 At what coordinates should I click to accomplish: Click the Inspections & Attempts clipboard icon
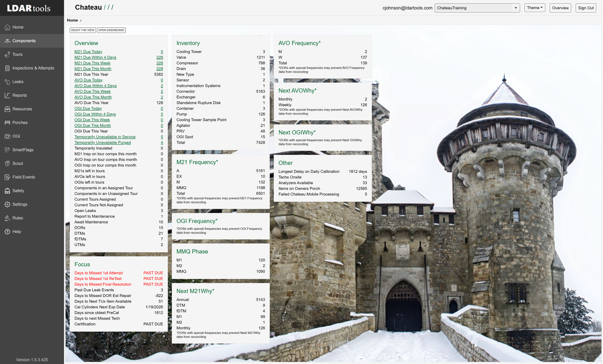[7, 68]
